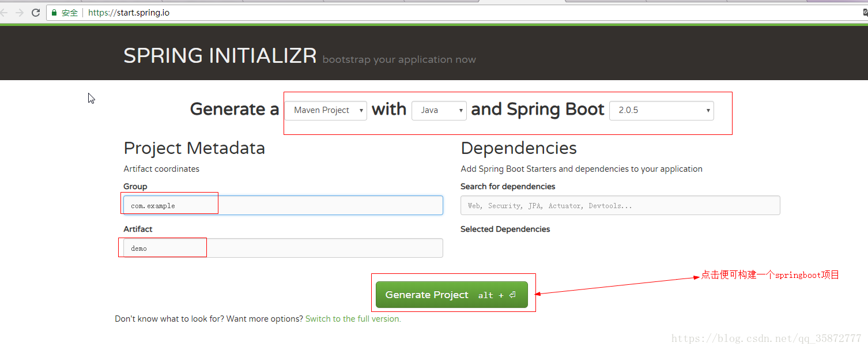Click the SPRING INITIALIZR title
Viewport: 868px width, 350px height.
[x=220, y=56]
